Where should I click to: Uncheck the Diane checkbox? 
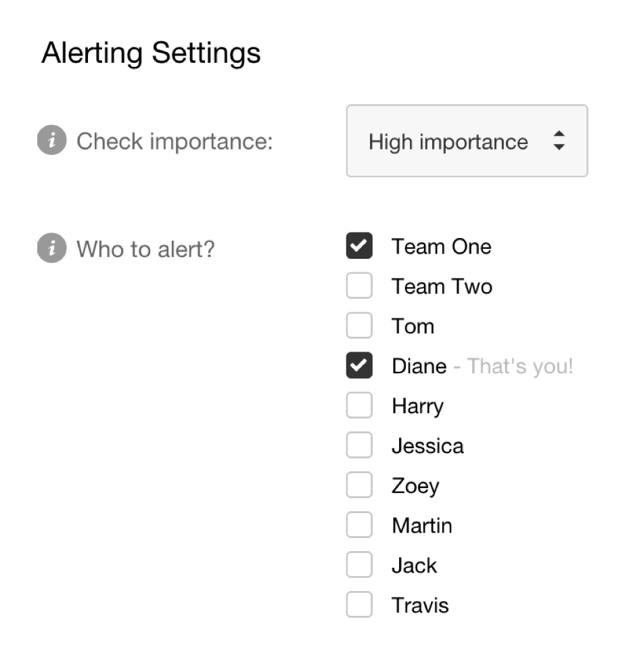pyautogui.click(x=359, y=366)
